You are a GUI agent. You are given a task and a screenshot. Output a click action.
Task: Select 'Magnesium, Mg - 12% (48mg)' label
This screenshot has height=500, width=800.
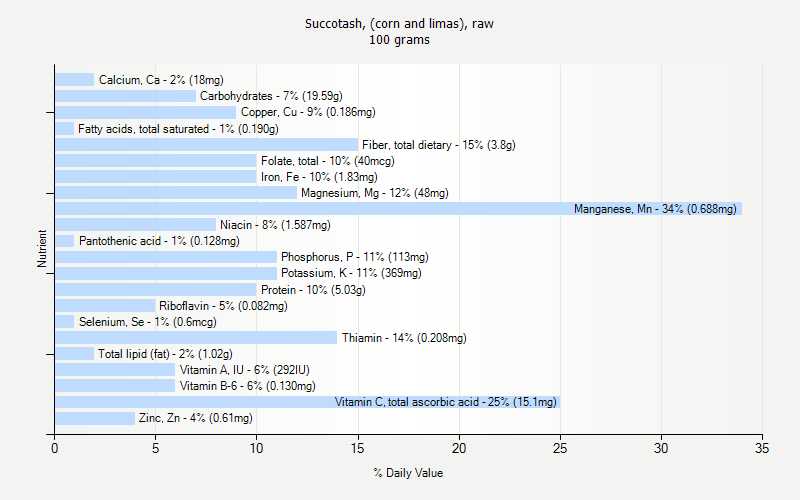point(374,193)
